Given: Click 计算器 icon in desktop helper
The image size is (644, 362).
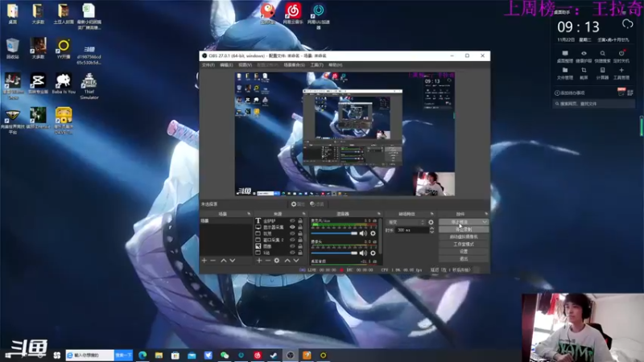Looking at the screenshot, I should pos(602,71).
